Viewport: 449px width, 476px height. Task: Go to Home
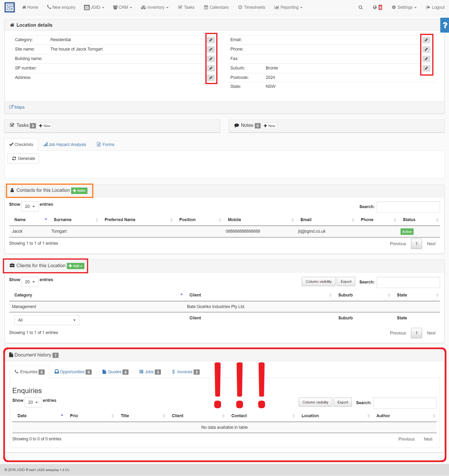[30, 7]
